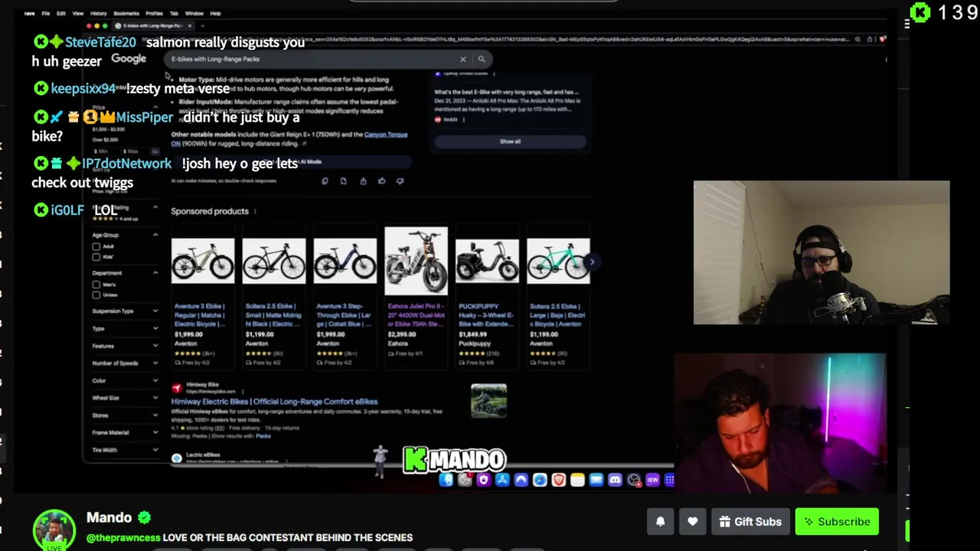Expand the Features filter
The image size is (980, 551).
pos(155,346)
